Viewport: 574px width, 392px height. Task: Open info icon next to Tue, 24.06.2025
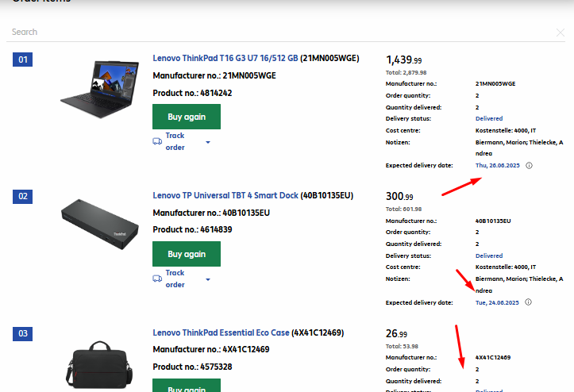tap(528, 302)
